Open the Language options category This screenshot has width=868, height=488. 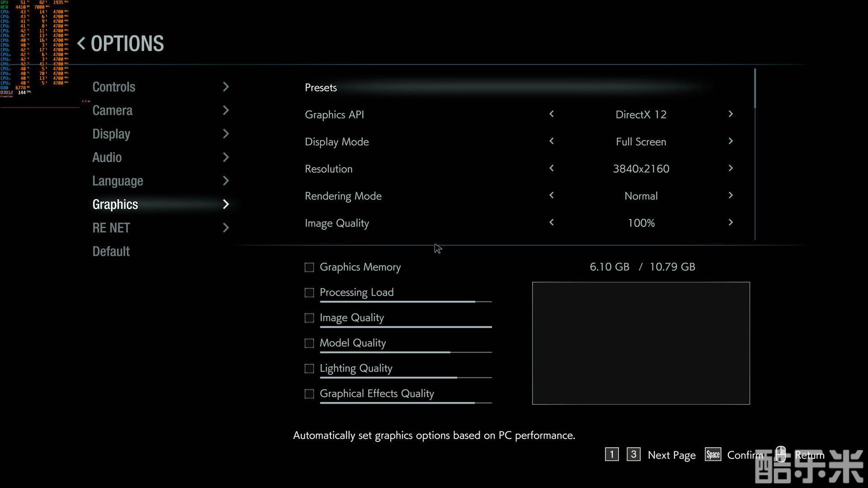pos(118,181)
